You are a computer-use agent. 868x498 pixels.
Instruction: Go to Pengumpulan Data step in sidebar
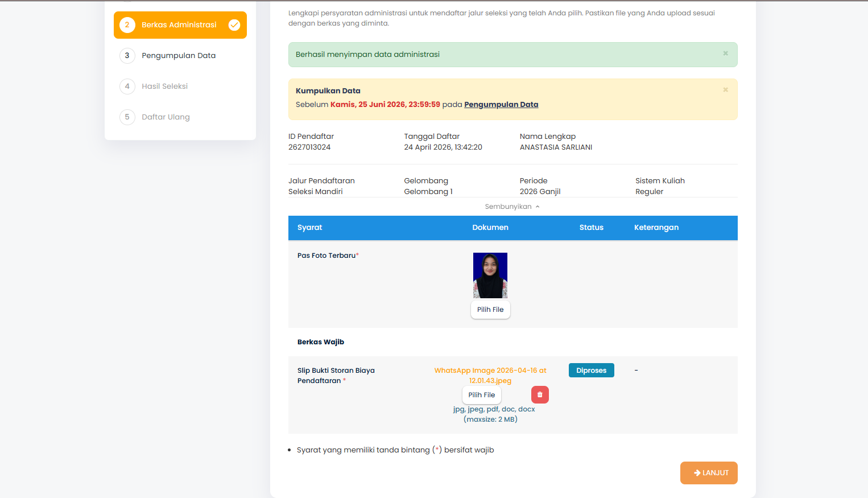tap(179, 56)
